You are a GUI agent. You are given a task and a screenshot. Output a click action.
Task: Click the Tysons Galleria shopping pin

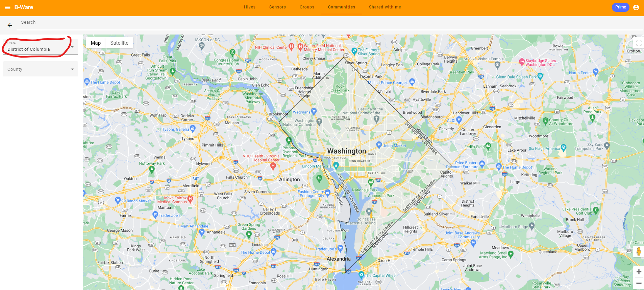tap(193, 128)
